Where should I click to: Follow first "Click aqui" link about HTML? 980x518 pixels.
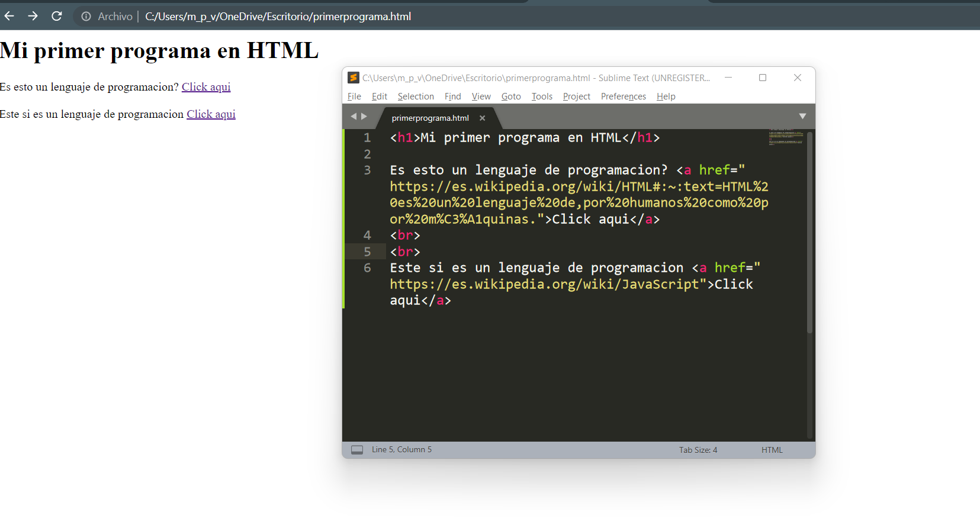tap(206, 87)
